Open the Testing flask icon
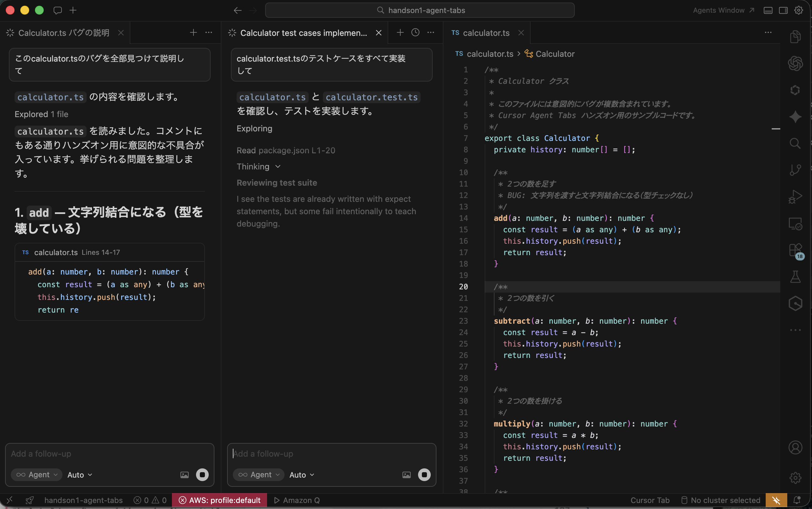Image resolution: width=812 pixels, height=509 pixels. 795,277
